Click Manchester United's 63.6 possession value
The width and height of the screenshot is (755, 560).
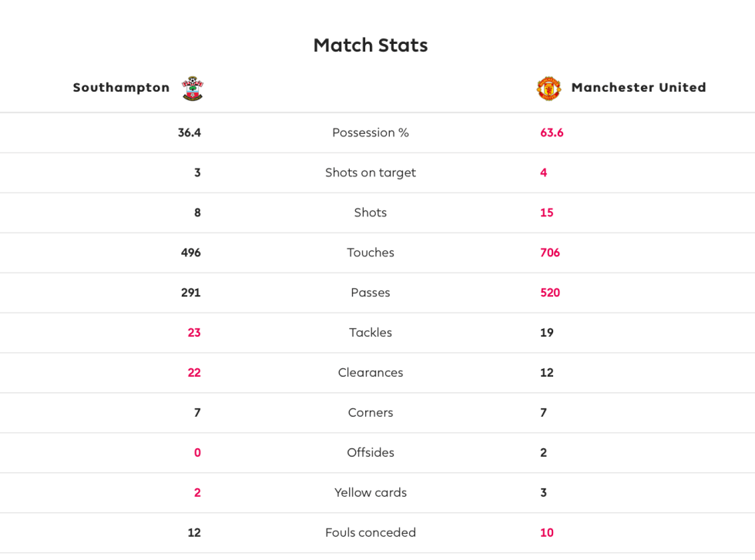(x=552, y=132)
